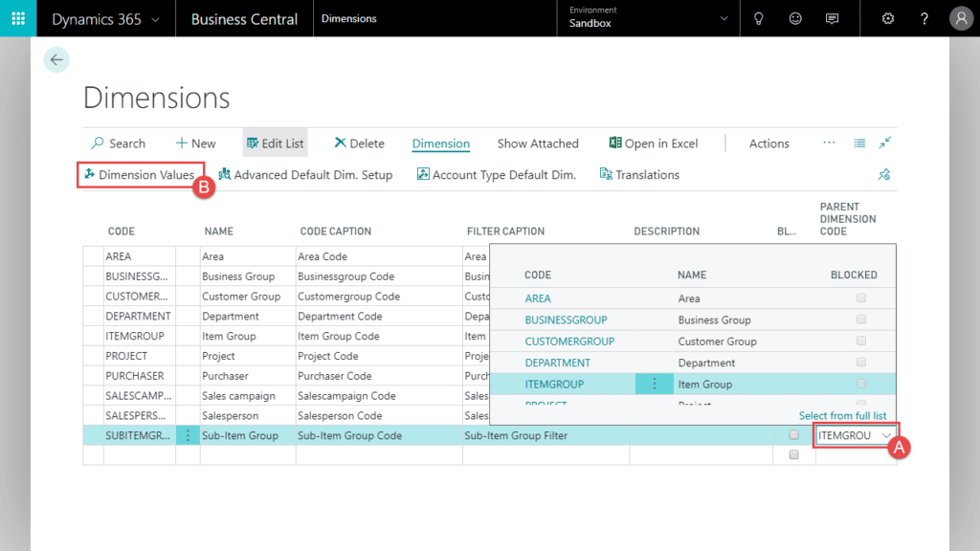
Task: Check the Blocked box for SUBITEMGROUP row
Action: 793,435
